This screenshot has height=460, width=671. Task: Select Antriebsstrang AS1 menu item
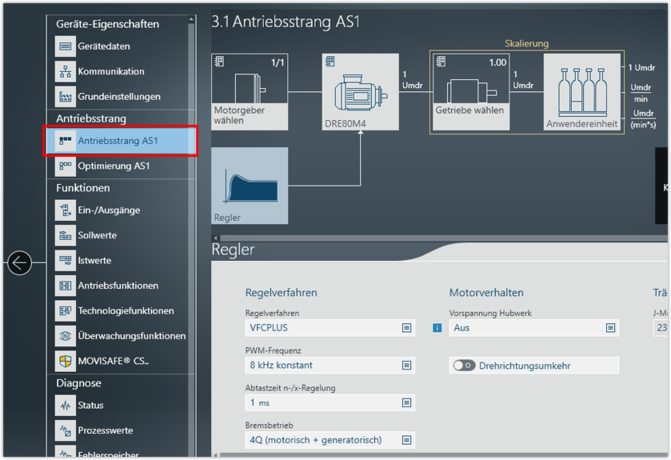(x=120, y=141)
